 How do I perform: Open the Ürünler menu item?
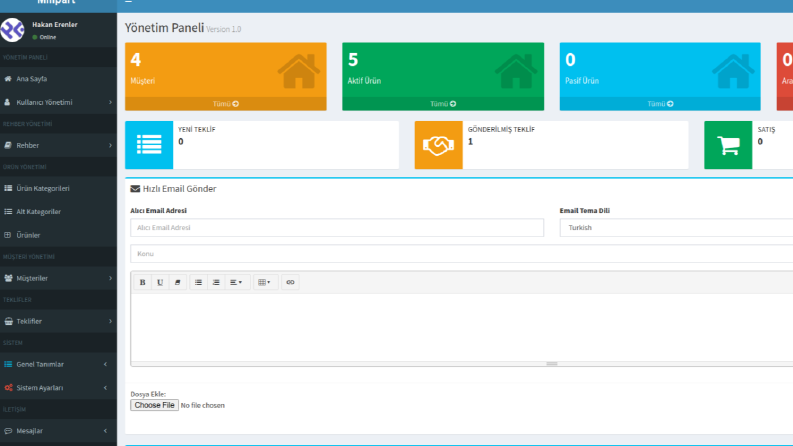coord(58,235)
